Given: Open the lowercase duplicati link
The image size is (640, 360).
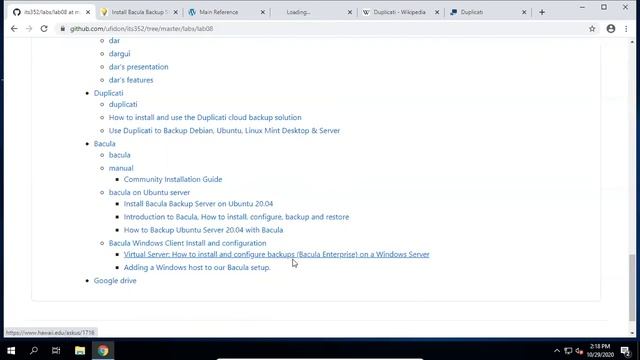Looking at the screenshot, I should [123, 104].
